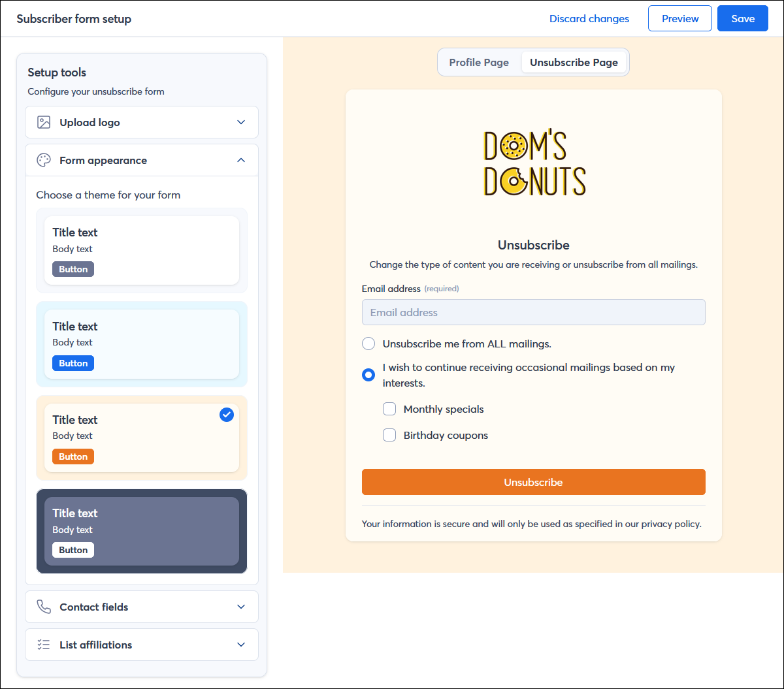
Task: Open the Unsubscribe Page tab
Action: coord(574,63)
